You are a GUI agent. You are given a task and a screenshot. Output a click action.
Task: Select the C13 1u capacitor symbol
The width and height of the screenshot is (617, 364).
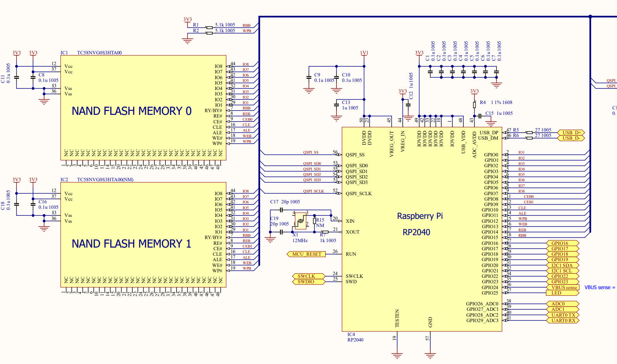point(336,105)
